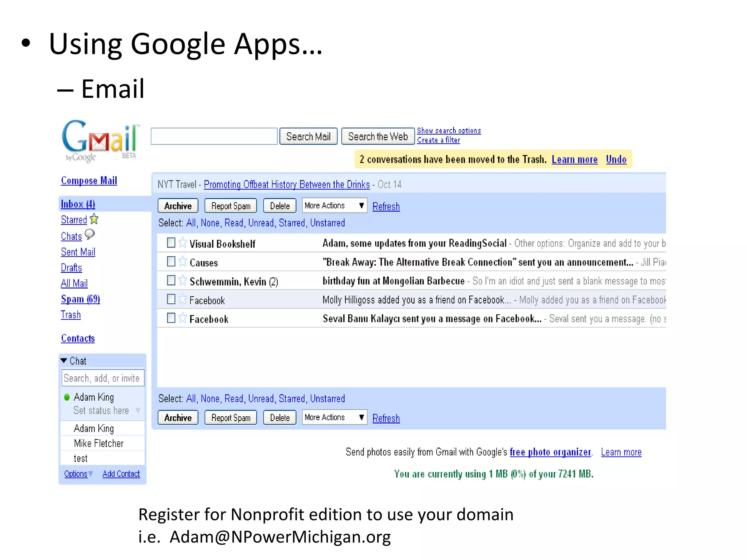The width and height of the screenshot is (747, 560).
Task: Star the Seval Banu Kalayci Facebook email
Action: pos(183,318)
